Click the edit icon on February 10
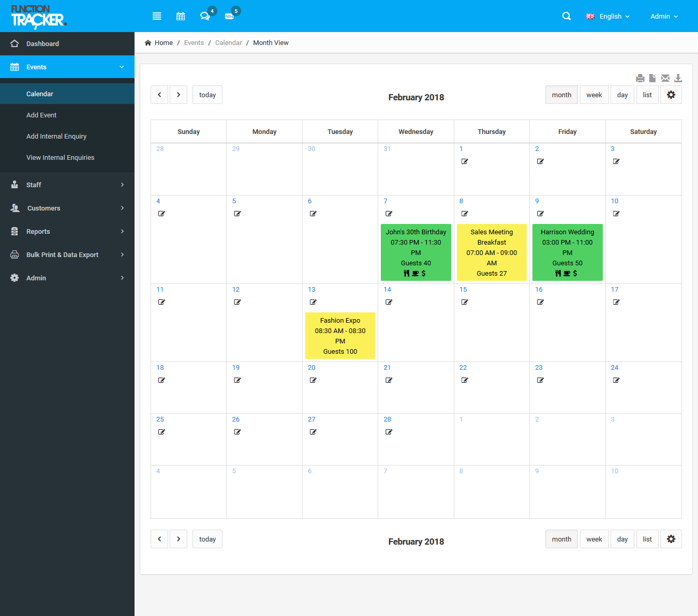 [616, 214]
